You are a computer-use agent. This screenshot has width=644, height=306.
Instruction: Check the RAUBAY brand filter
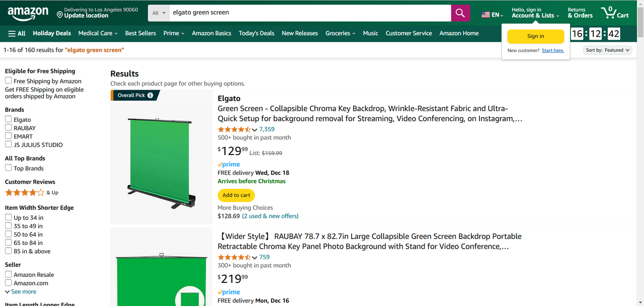9,128
